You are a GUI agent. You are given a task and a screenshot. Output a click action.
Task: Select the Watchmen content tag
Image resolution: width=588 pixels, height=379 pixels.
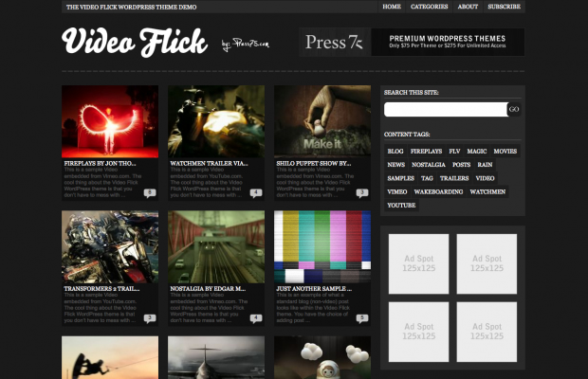point(487,191)
